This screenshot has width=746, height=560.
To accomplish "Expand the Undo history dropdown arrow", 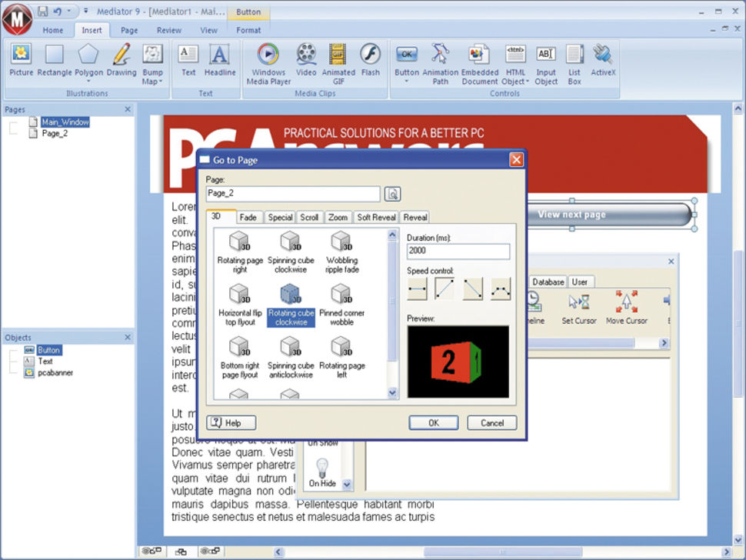I will pos(69,11).
